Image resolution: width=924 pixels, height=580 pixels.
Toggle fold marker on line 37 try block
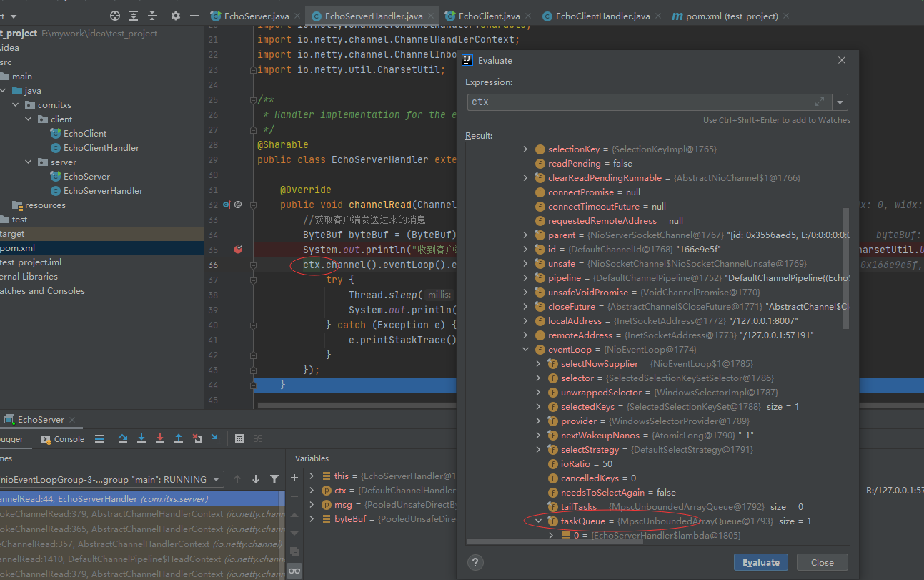[252, 280]
